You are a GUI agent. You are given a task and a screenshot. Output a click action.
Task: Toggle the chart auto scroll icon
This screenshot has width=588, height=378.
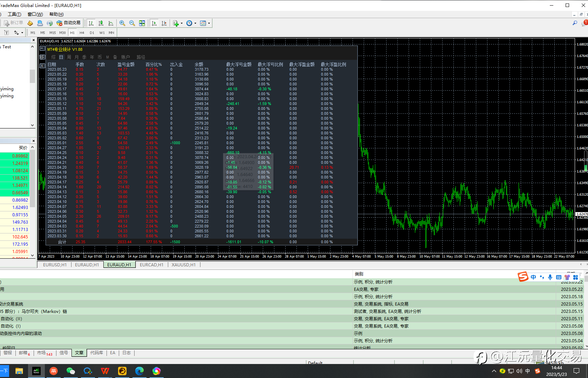[154, 23]
